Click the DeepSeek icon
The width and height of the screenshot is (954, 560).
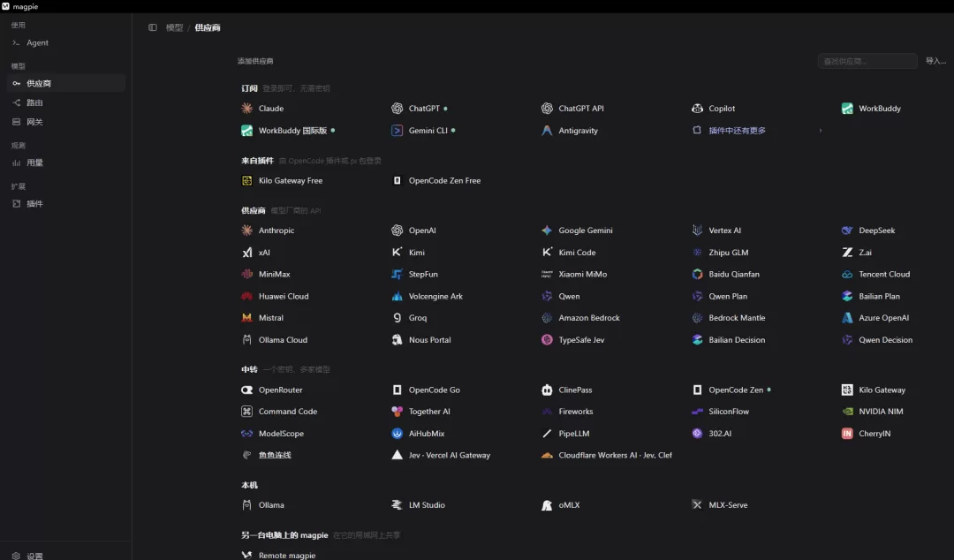(847, 230)
